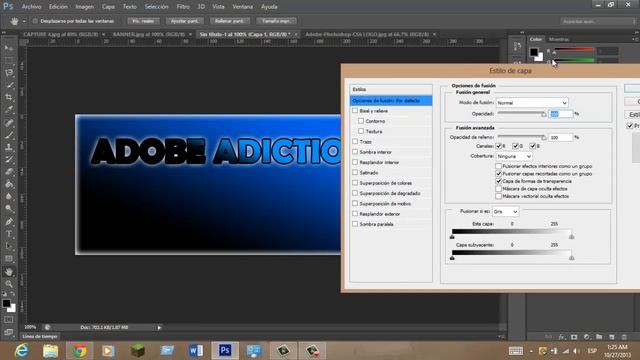Select the Hand tool in toolbox
Viewport: 640px width, 360px height.
click(9, 271)
